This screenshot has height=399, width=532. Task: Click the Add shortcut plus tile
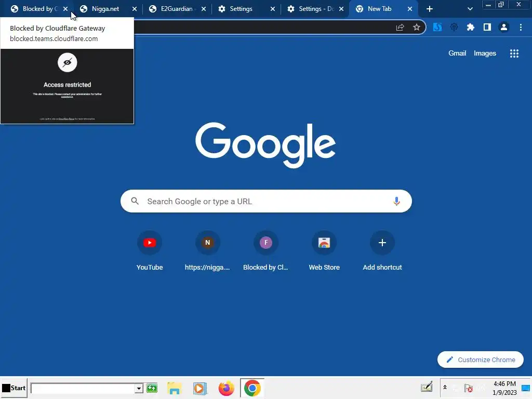(x=382, y=251)
